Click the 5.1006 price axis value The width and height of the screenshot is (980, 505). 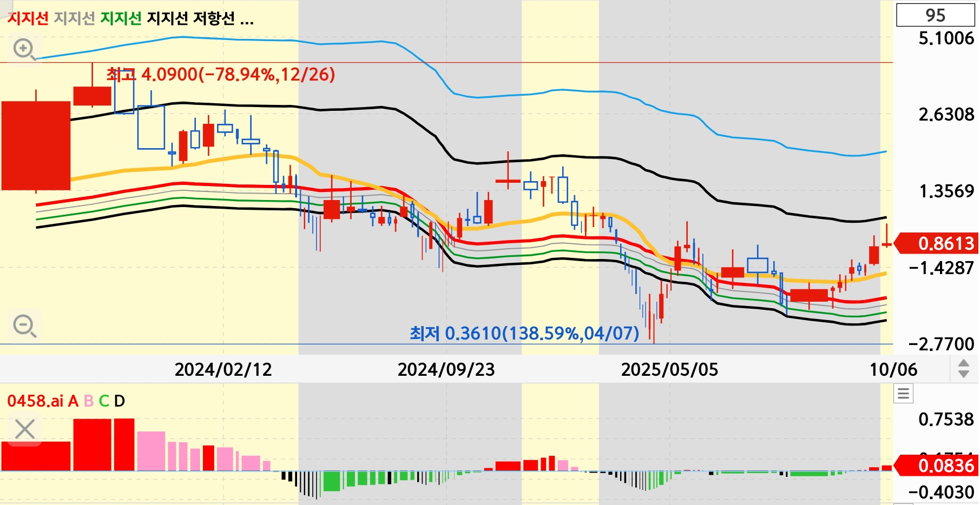(946, 38)
